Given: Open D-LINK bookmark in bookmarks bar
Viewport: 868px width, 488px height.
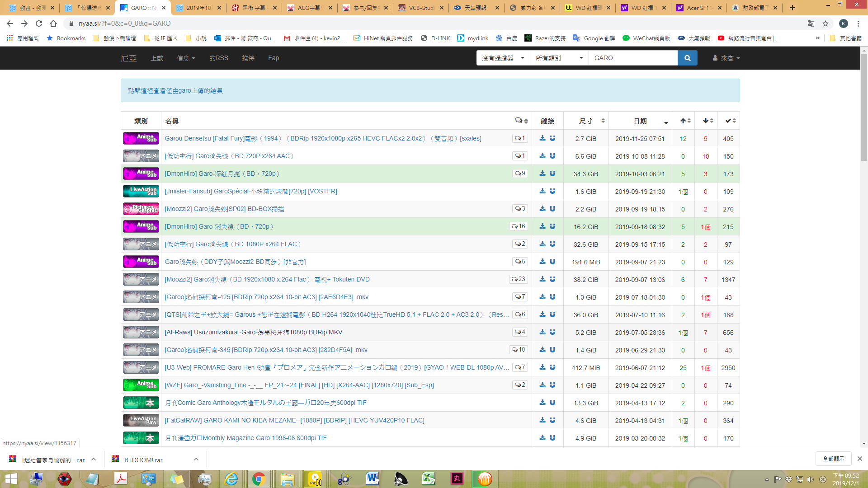Looking at the screenshot, I should (435, 38).
